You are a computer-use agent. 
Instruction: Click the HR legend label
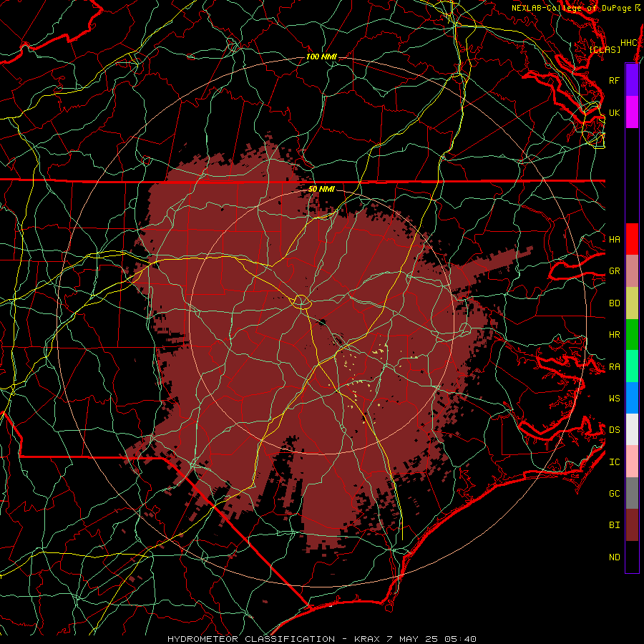tap(615, 335)
